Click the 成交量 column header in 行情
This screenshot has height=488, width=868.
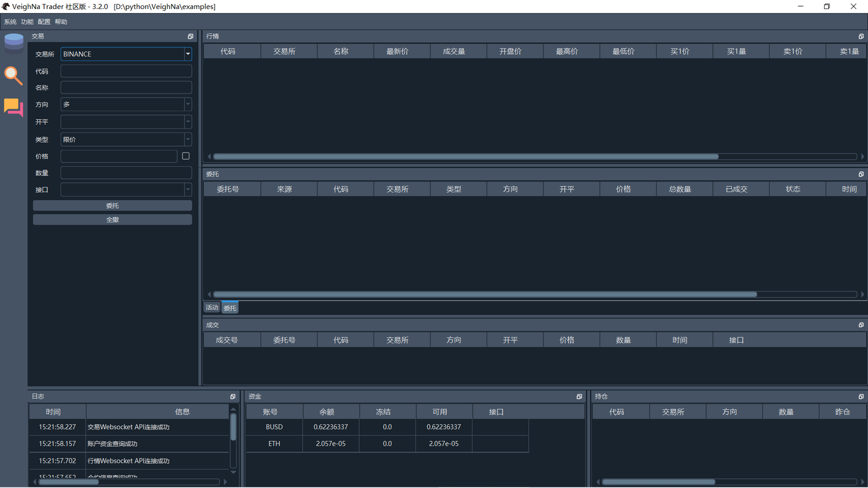pyautogui.click(x=454, y=52)
